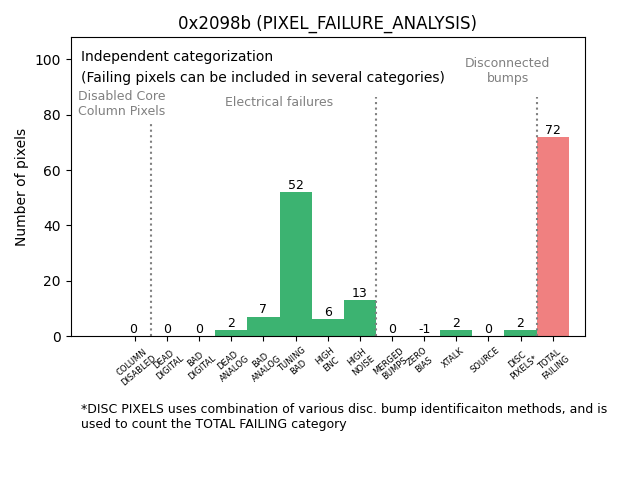Select the XTALK axis tick label
The width and height of the screenshot is (640, 480).
point(453,360)
